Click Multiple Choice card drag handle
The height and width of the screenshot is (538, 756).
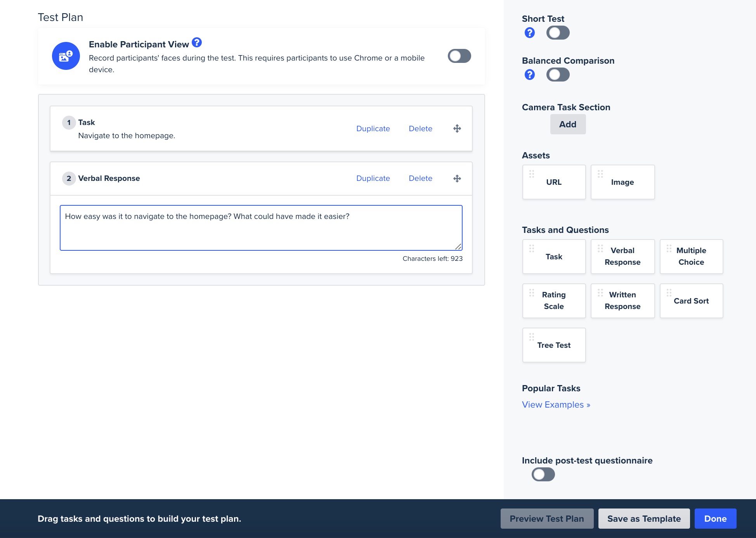669,248
